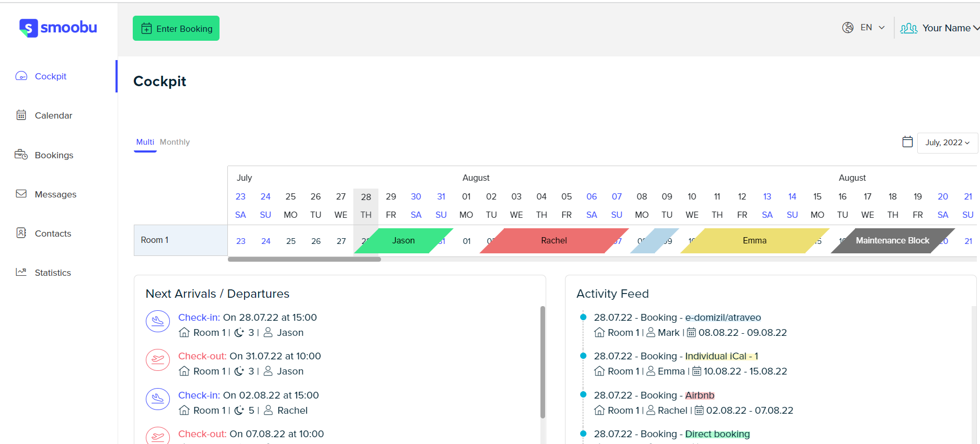Screen dimensions: 980x444
Task: Open Rachel's red booking bar
Action: click(554, 240)
